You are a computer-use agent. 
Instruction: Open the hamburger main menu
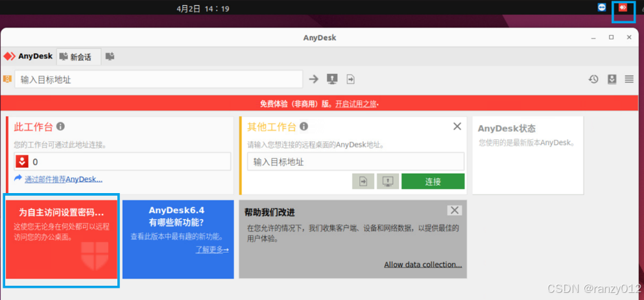[x=629, y=79]
